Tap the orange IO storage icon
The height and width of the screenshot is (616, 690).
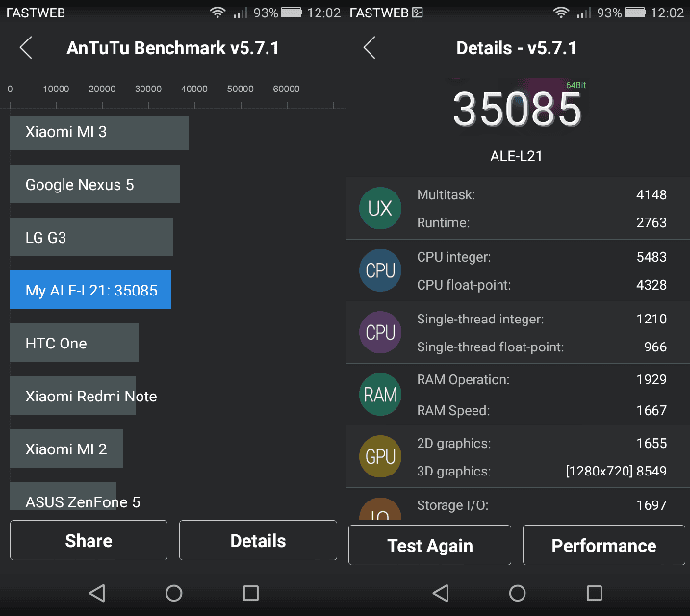tap(379, 511)
